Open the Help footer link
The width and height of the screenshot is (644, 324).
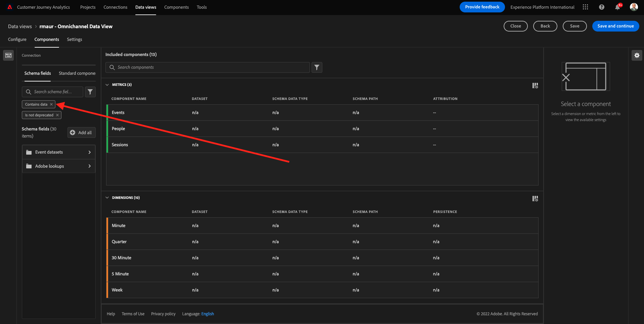111,314
